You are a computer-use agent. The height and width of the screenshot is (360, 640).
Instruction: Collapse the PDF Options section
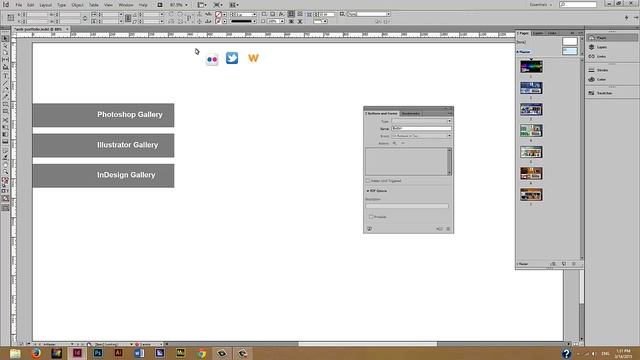367,191
